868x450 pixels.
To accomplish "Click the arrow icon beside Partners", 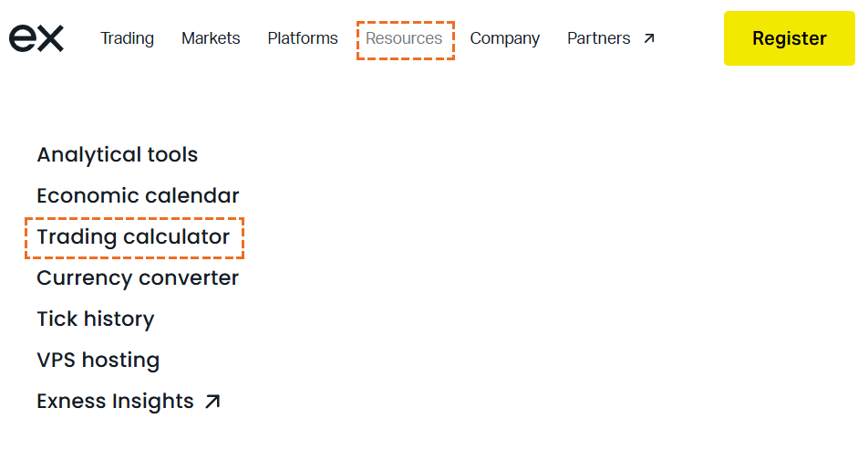I will click(649, 38).
